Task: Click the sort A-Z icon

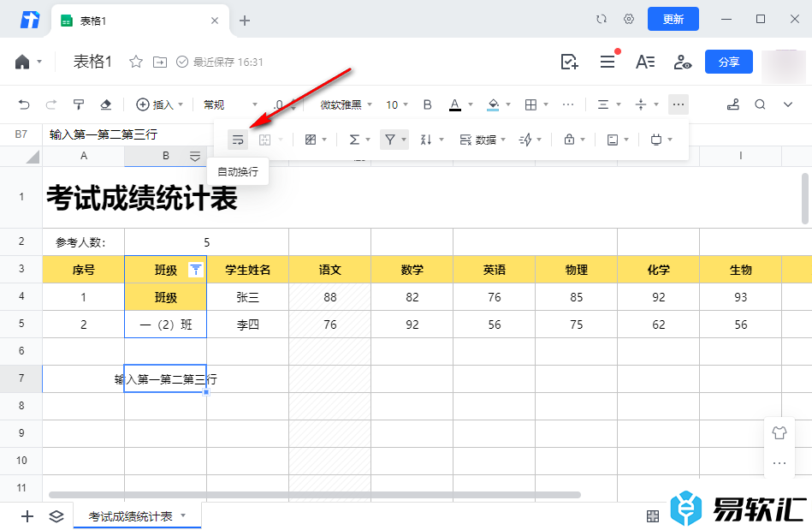Action: click(x=426, y=140)
